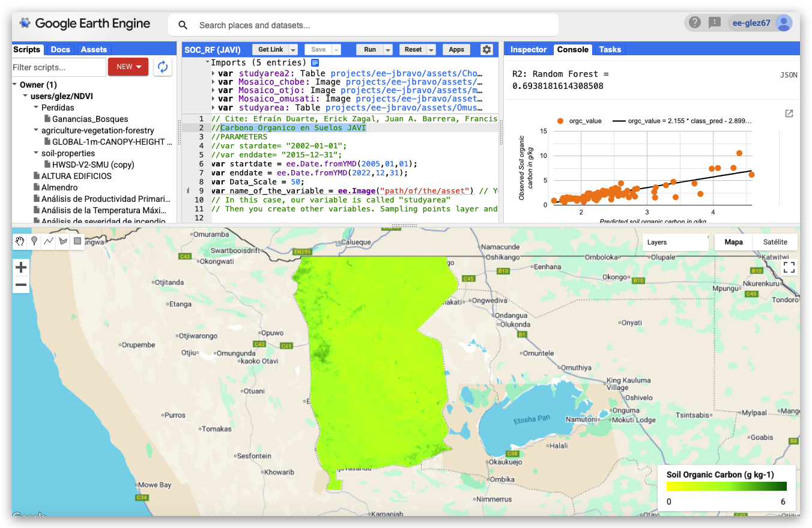Toggle the orgc_value series in chart legend
This screenshot has height=528, width=812.
tap(580, 121)
